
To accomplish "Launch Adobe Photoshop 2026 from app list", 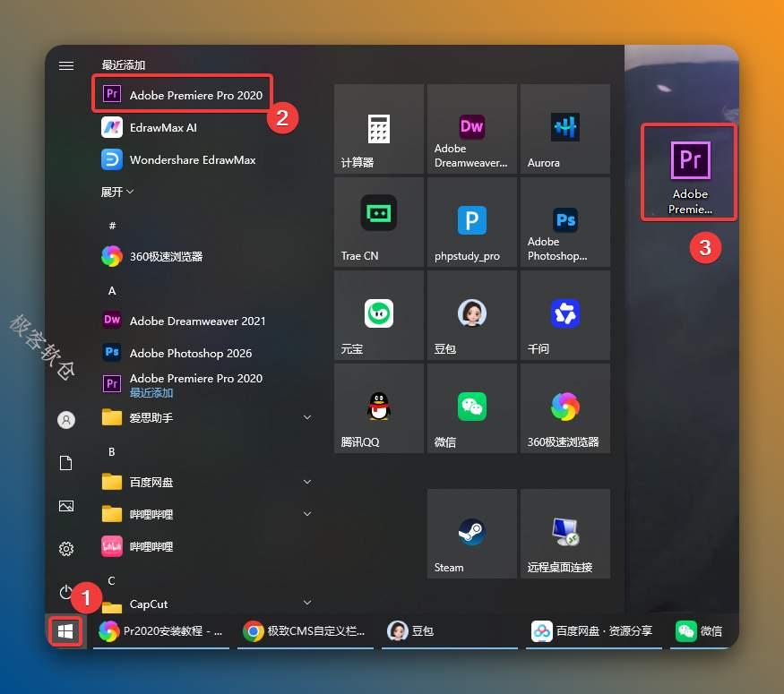I will point(206,353).
